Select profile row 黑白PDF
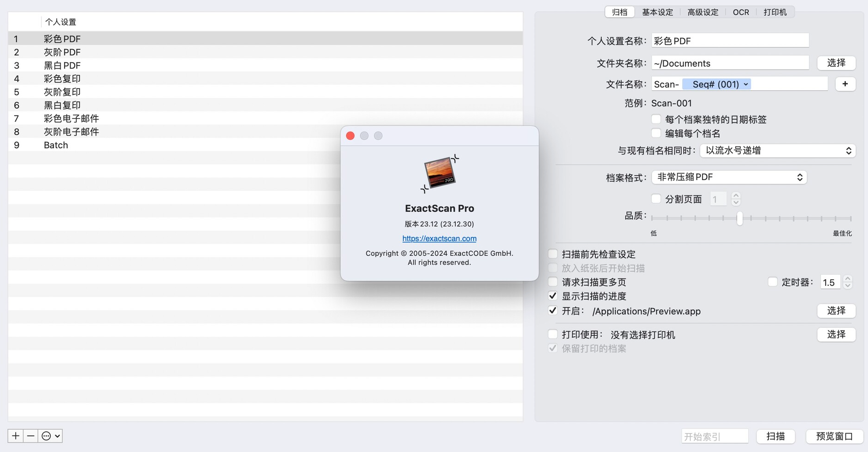 click(265, 65)
